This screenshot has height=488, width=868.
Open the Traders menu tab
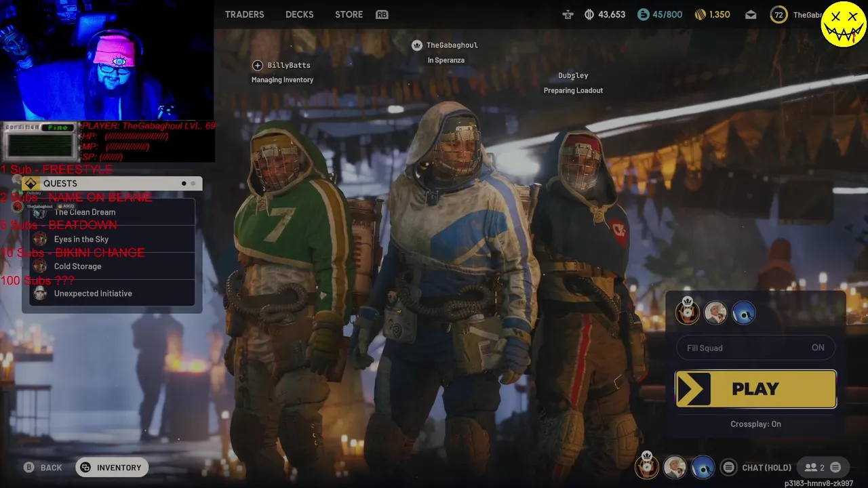point(244,14)
